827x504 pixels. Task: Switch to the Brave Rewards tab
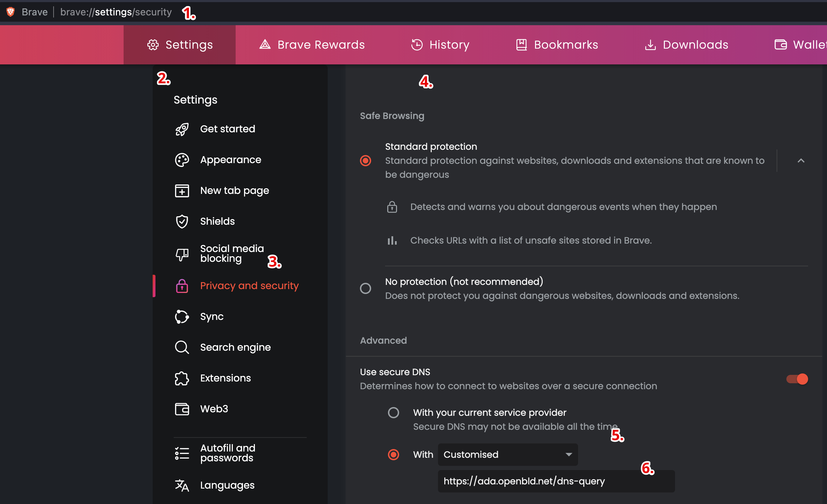click(x=312, y=45)
